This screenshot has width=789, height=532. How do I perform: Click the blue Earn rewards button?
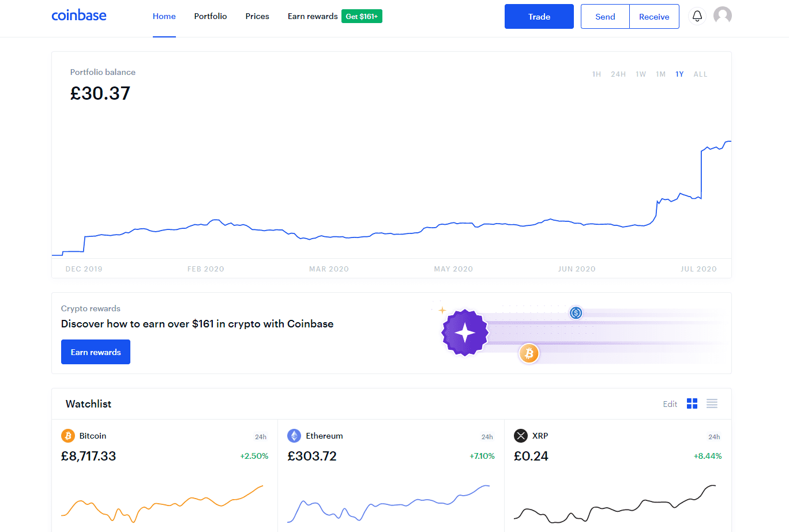96,352
